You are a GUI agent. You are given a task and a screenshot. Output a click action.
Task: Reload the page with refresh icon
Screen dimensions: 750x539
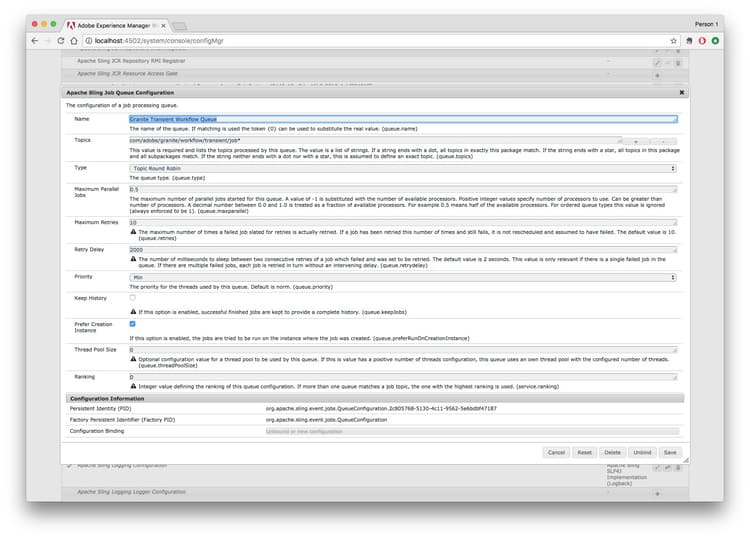(x=61, y=41)
